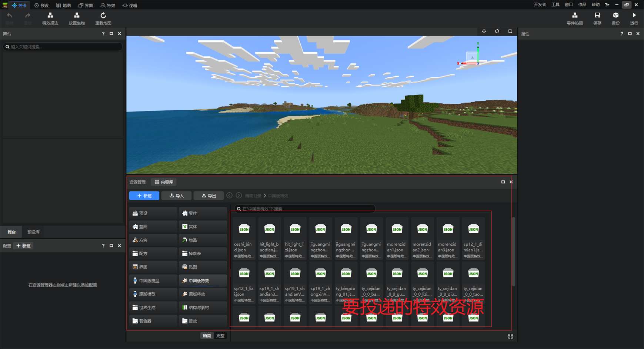The height and width of the screenshot is (349, 644).
Task: Click the 精简目录 breadcrumb
Action: point(253,196)
